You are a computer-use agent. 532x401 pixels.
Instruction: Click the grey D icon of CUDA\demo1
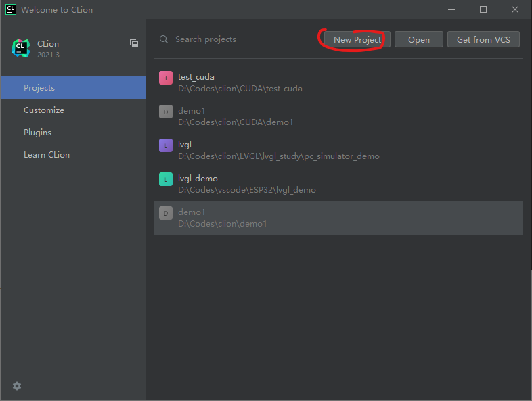(x=166, y=112)
